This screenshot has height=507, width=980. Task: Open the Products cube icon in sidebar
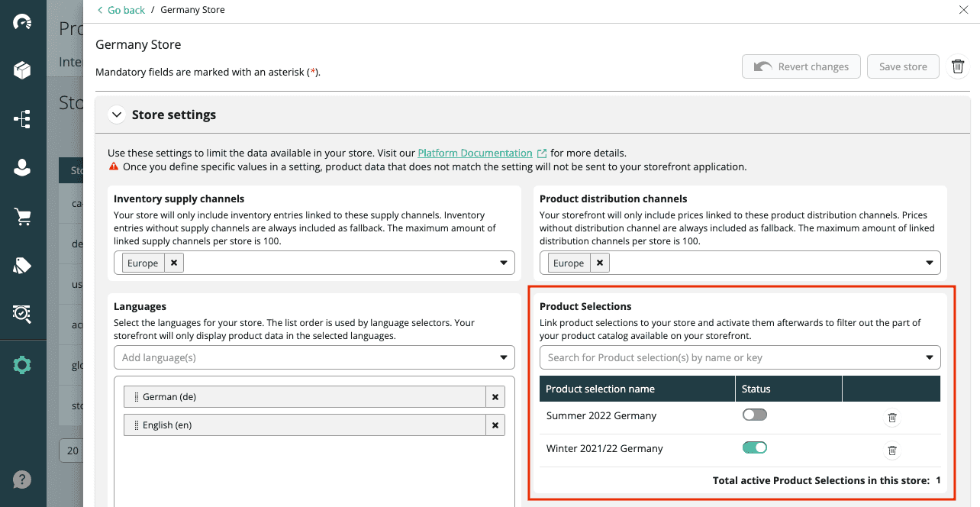[x=22, y=70]
